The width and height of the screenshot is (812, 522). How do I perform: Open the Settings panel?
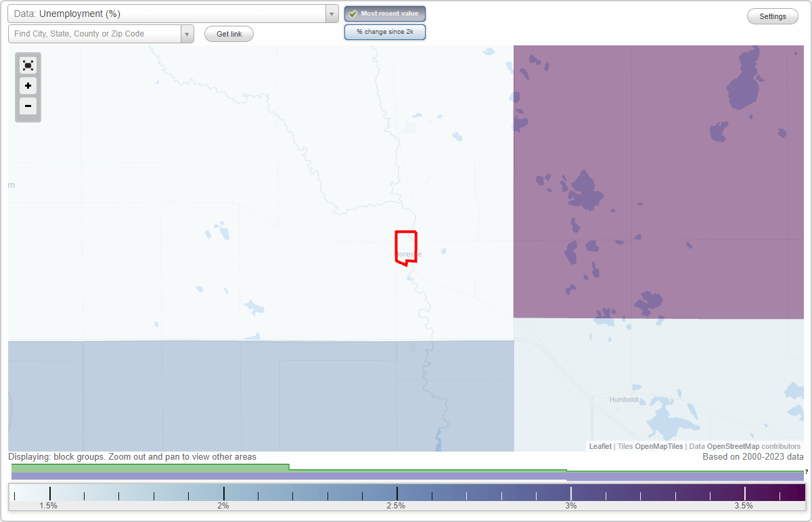tap(772, 16)
